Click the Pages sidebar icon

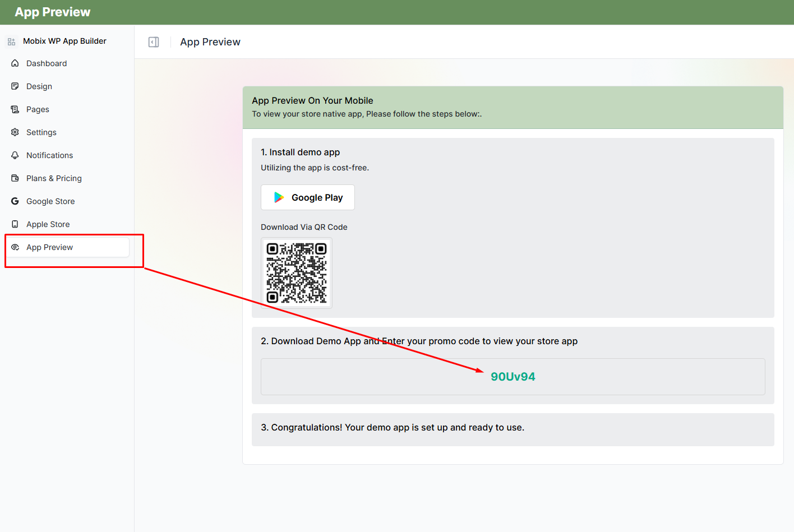click(15, 109)
